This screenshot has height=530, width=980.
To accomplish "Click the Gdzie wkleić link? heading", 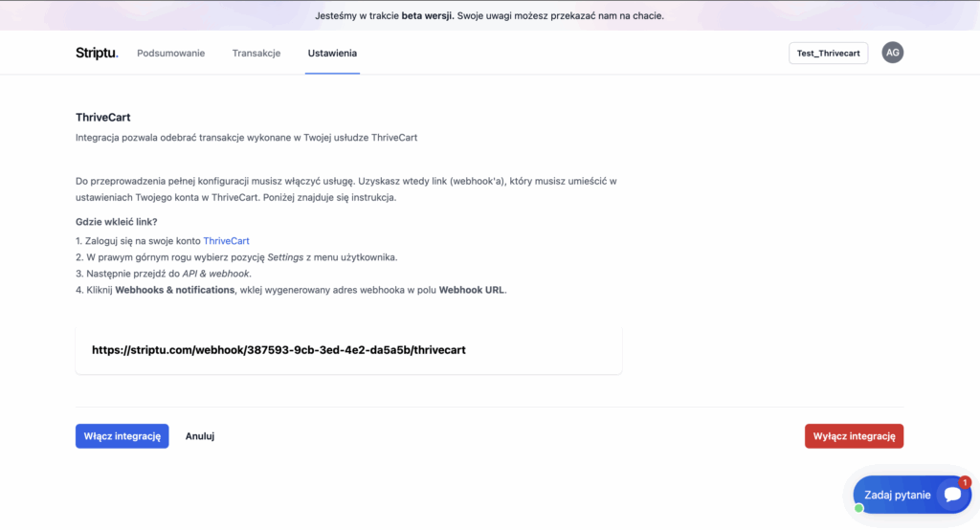I will click(x=117, y=222).
